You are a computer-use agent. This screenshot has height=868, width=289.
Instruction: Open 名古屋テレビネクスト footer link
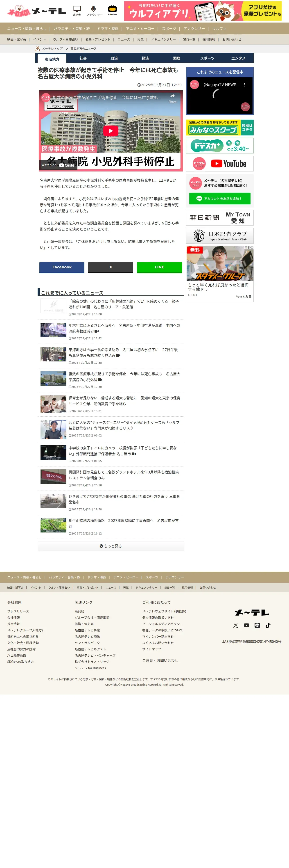point(90,649)
